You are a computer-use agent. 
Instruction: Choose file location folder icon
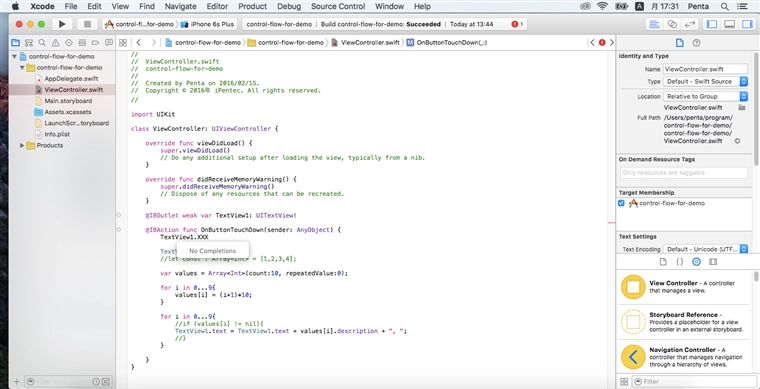pos(742,108)
